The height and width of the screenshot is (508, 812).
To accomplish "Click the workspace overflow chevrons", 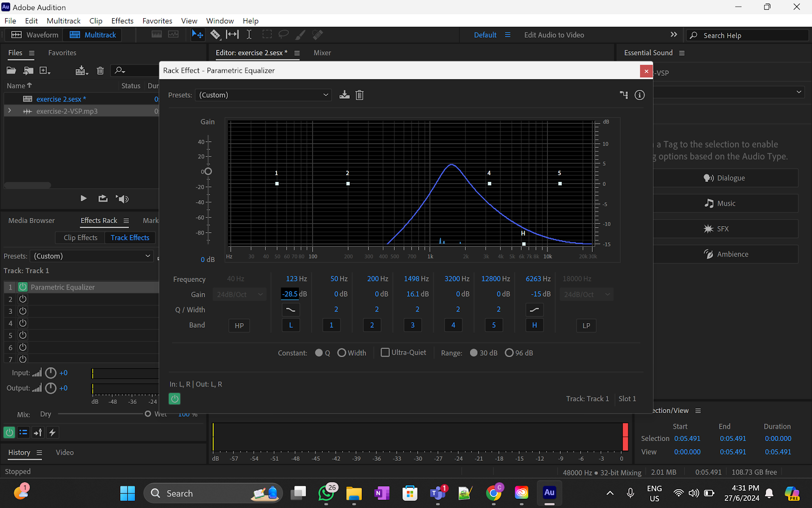I will (x=674, y=35).
